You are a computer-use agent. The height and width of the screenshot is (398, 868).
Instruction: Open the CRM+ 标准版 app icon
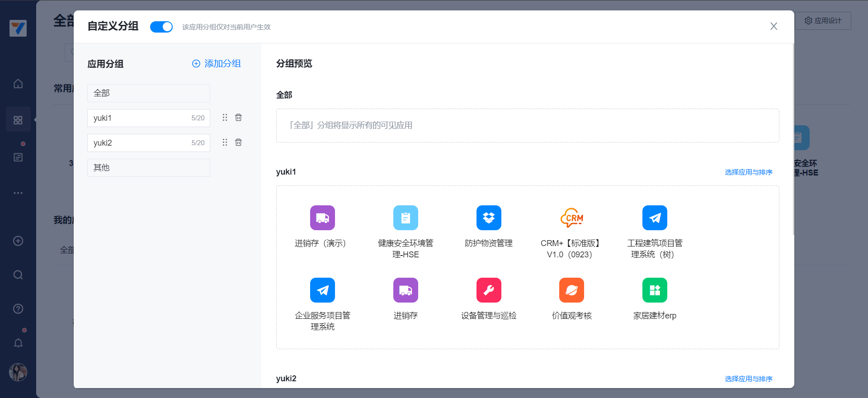[571, 218]
